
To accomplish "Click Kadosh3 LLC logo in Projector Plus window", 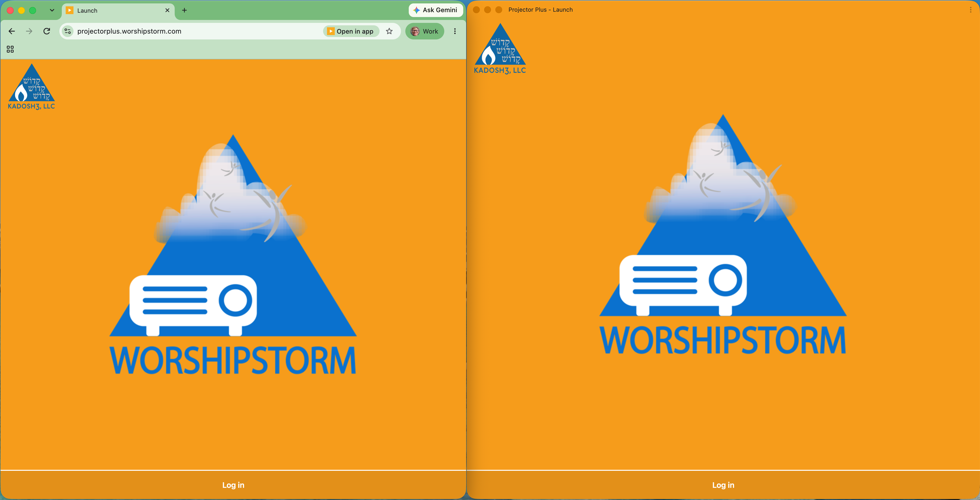I will [500, 49].
